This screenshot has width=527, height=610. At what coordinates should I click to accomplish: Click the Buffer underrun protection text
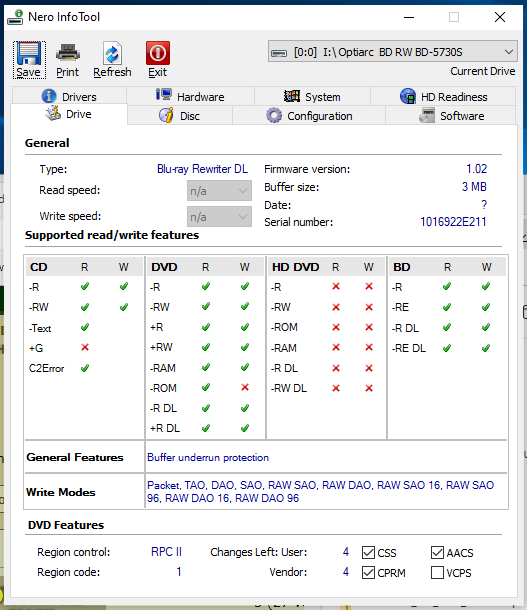coord(208,458)
